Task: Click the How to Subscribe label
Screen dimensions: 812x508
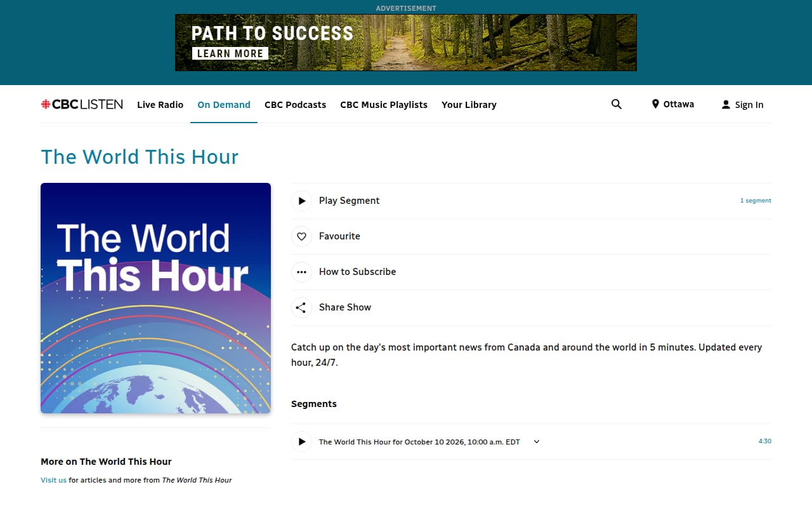Action: (357, 272)
